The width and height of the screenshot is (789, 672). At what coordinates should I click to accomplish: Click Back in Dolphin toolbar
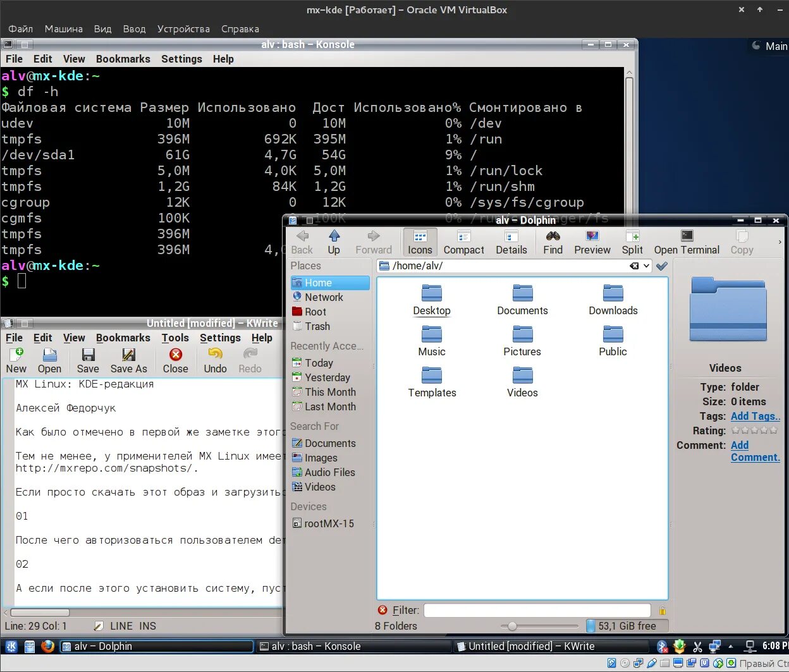[x=302, y=242]
